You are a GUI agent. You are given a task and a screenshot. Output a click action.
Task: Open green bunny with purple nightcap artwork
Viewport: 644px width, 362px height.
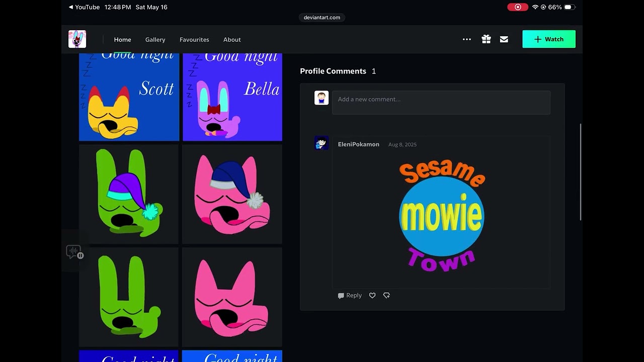(x=129, y=194)
